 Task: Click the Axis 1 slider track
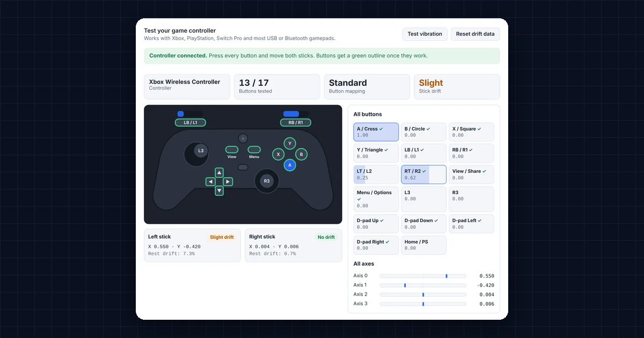click(423, 285)
